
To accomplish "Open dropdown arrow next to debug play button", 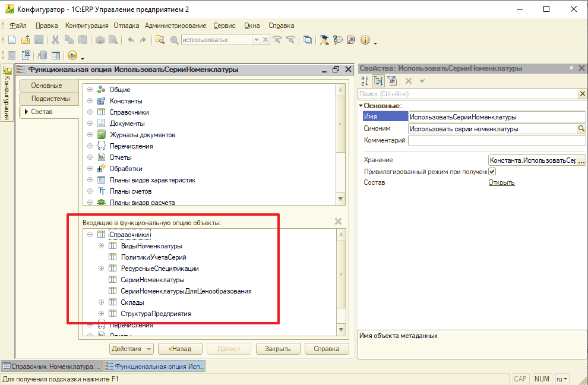I will (83, 58).
